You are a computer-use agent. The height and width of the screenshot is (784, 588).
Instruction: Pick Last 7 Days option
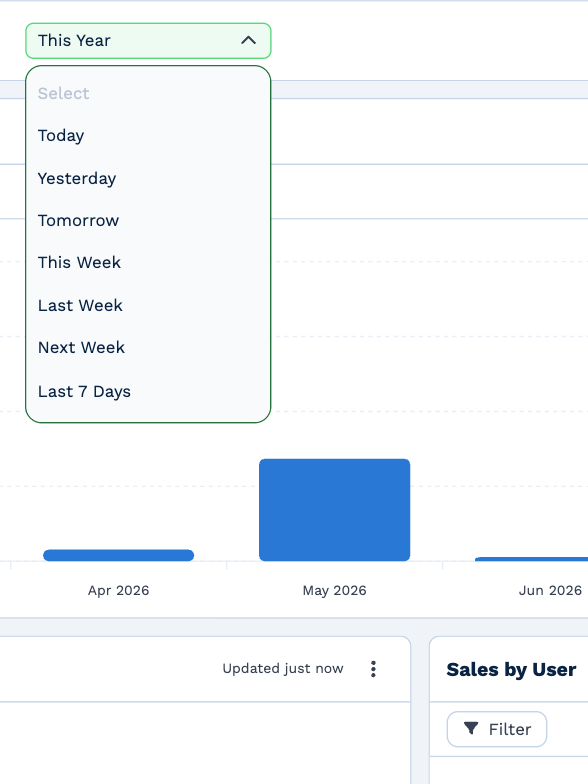(x=148, y=391)
